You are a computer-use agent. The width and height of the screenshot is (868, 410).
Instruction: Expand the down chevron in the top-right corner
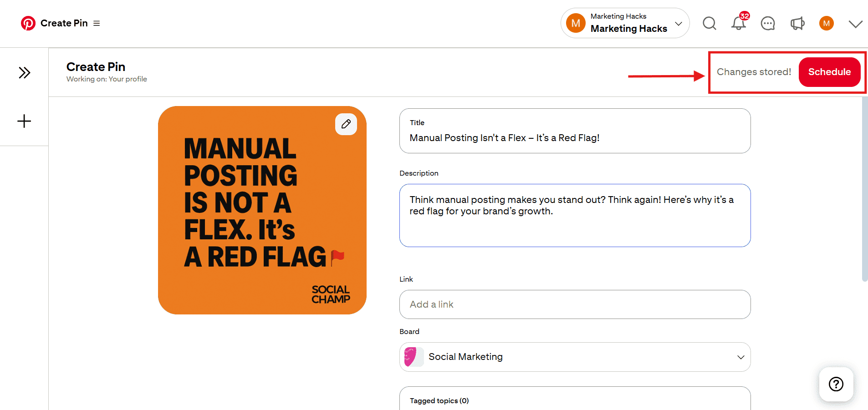pyautogui.click(x=855, y=24)
